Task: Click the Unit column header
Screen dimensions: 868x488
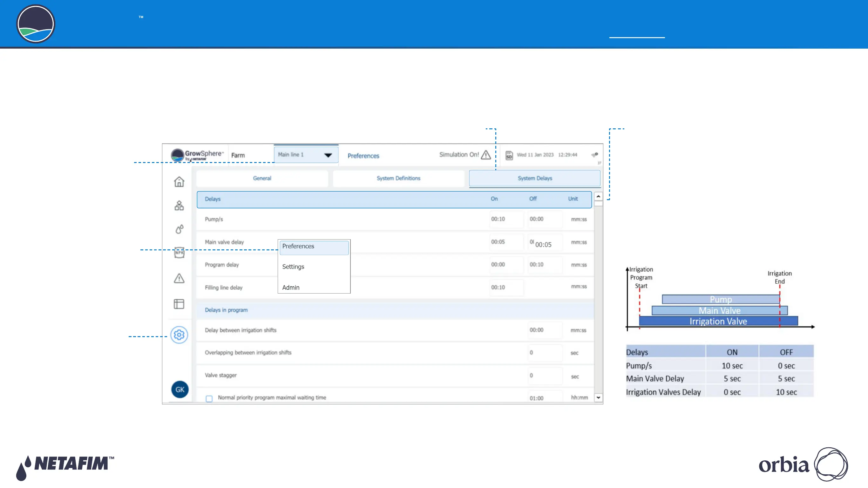Action: tap(573, 199)
